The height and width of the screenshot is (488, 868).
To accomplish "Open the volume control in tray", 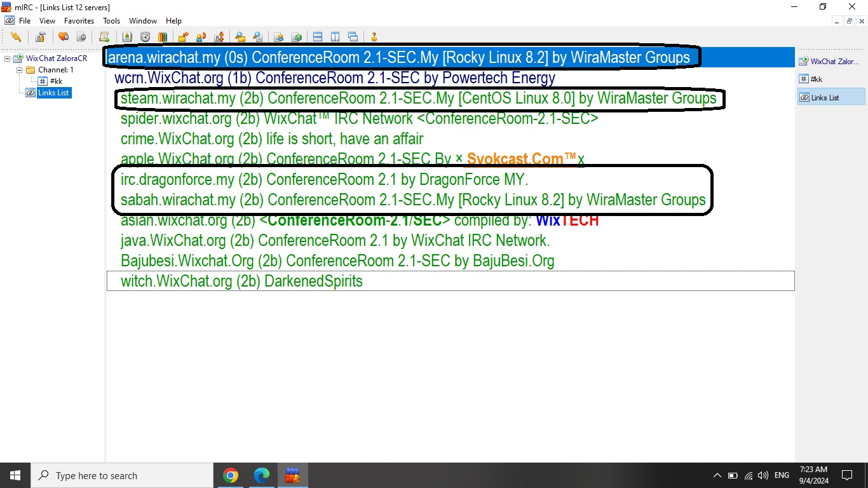I will point(763,475).
